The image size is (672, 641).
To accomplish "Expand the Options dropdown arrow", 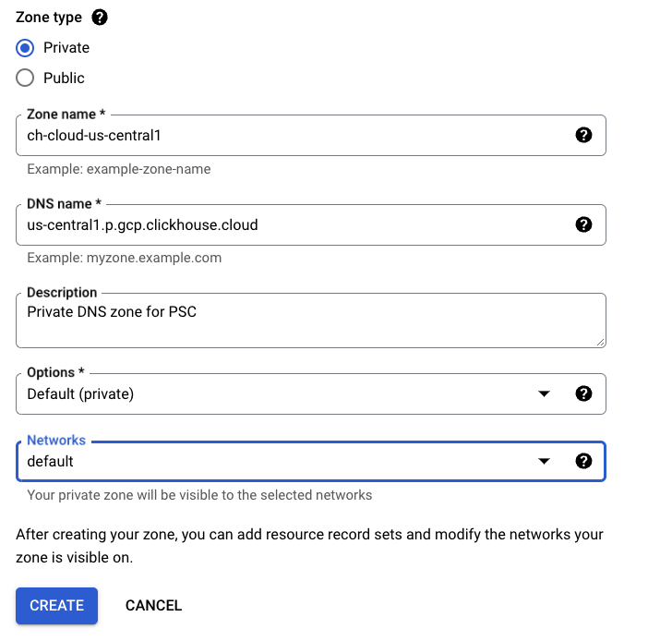I will pos(545,394).
